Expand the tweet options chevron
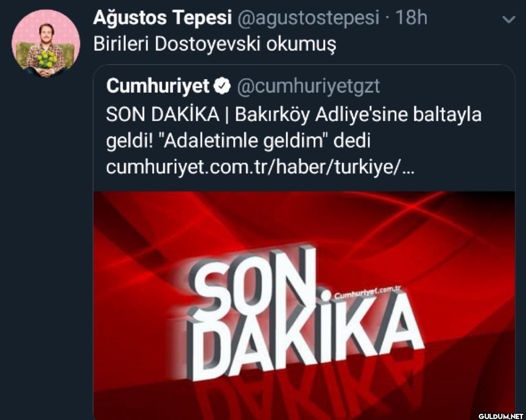This screenshot has height=420, width=526. [510, 20]
